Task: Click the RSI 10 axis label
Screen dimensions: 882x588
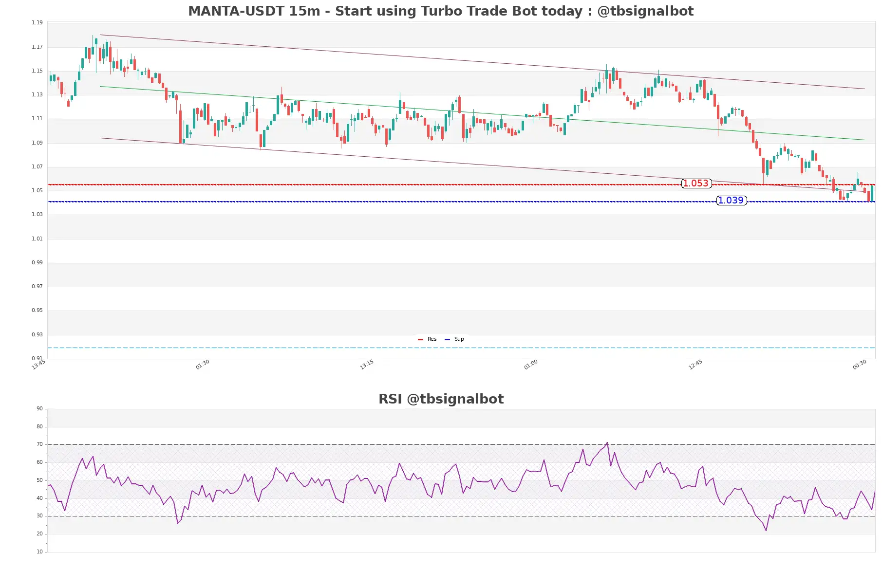Action: point(39,552)
